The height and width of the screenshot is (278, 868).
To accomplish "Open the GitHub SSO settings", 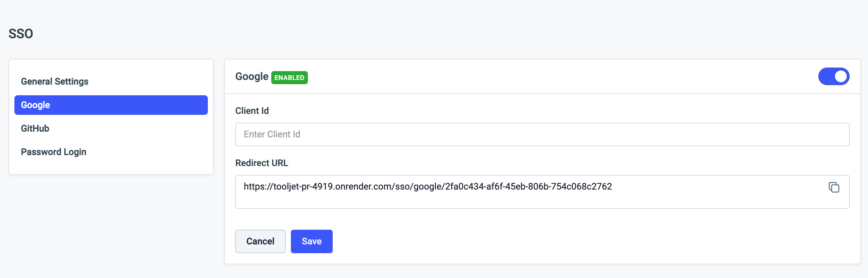I will (x=35, y=128).
